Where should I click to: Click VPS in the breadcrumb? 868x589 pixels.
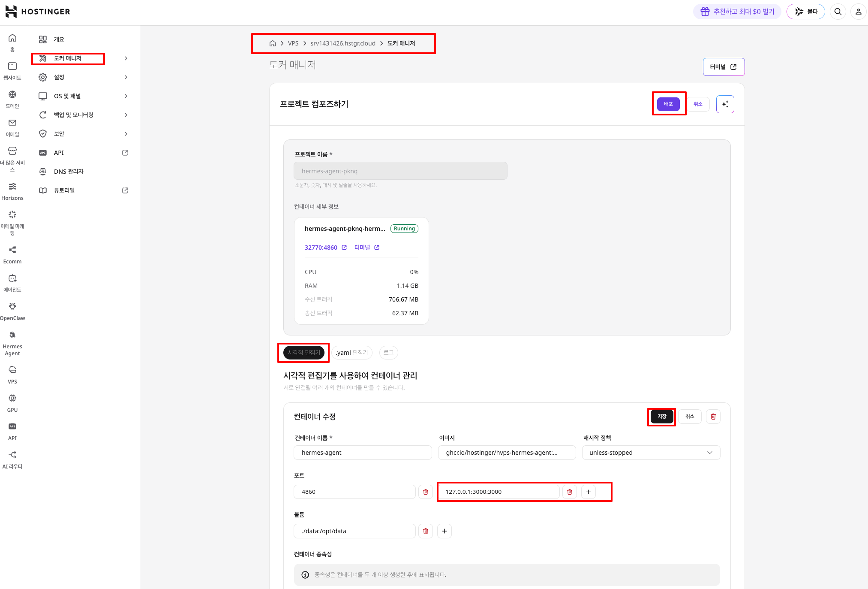pyautogui.click(x=293, y=43)
